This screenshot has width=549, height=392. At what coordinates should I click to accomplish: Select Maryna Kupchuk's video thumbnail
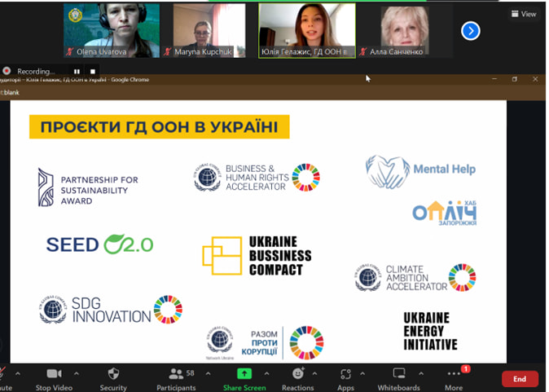[x=209, y=30]
